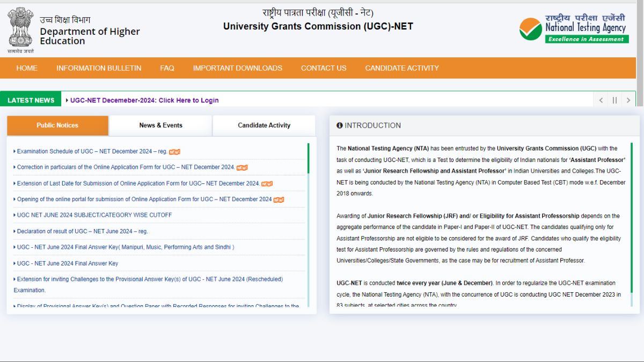Select the Candidate Activity tab

click(264, 125)
